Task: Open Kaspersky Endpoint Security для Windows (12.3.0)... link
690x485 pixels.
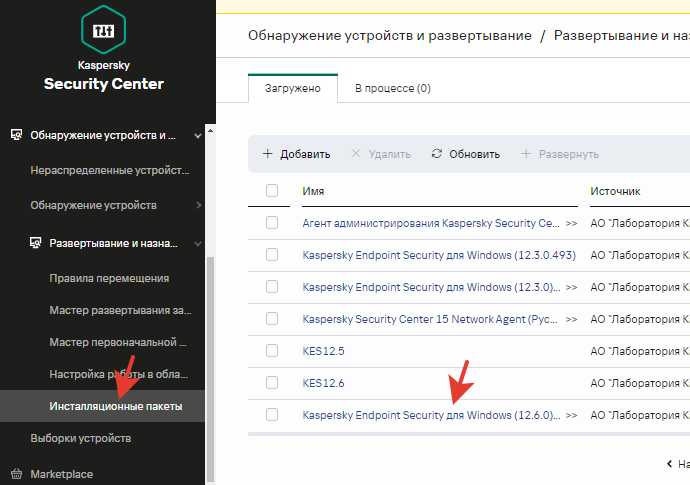Action: coord(431,287)
